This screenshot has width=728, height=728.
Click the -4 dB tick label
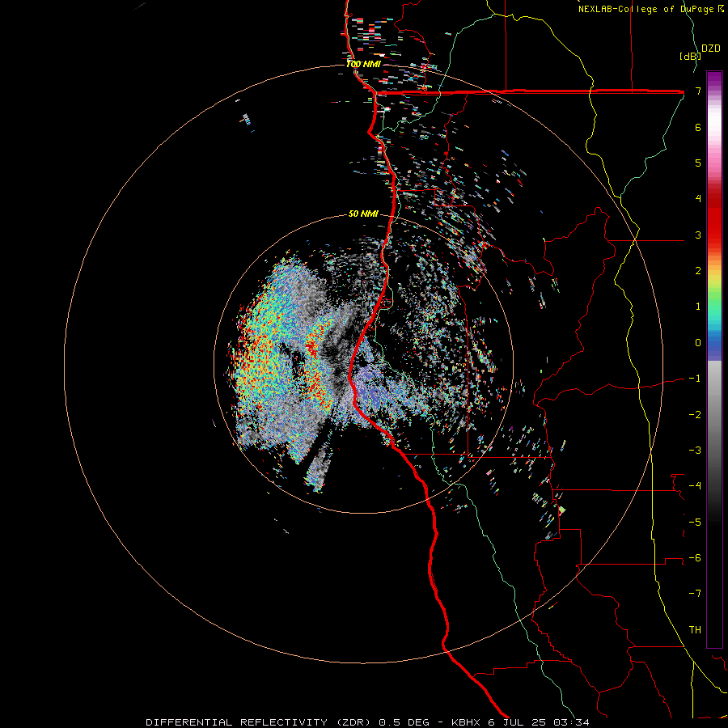[x=695, y=486]
